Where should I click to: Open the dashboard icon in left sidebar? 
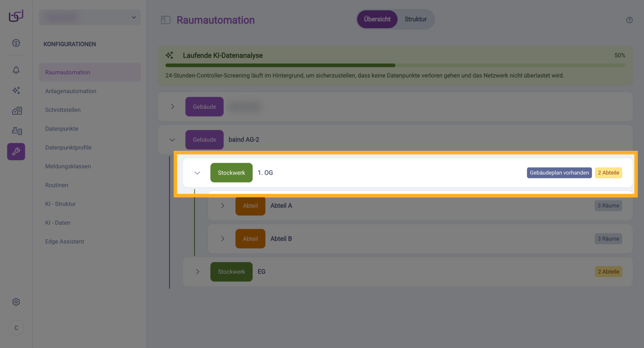click(16, 43)
